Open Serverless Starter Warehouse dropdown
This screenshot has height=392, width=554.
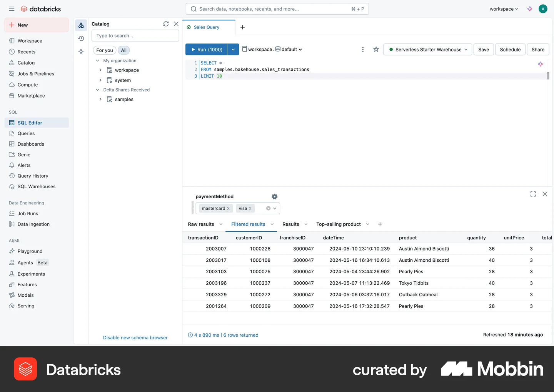[x=428, y=50]
